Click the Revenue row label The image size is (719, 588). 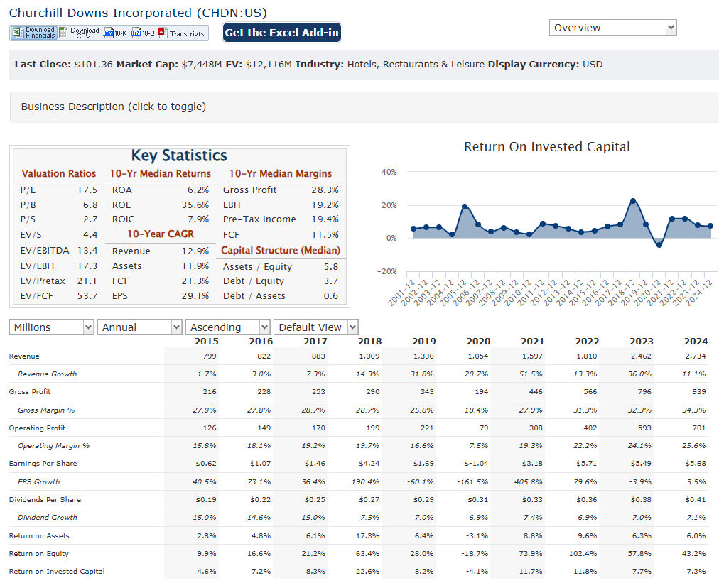(24, 356)
